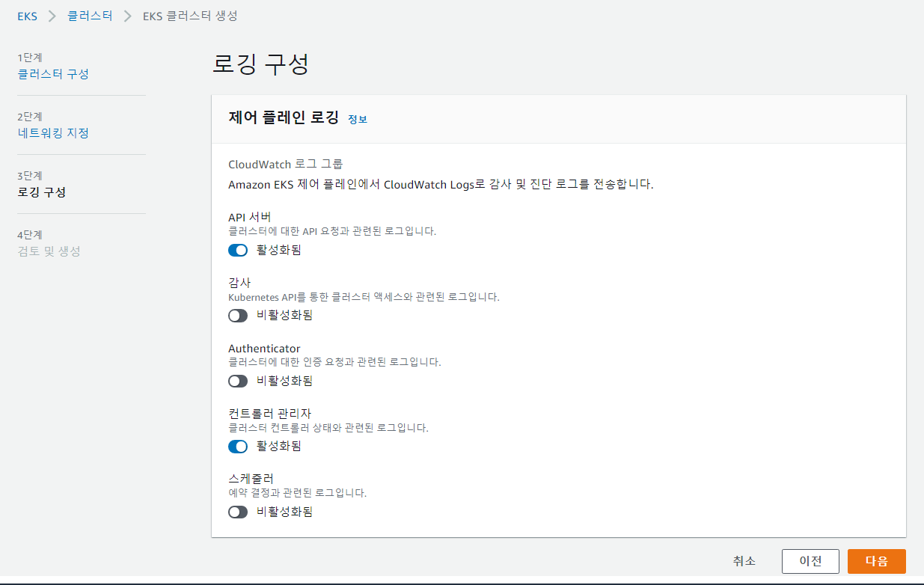The height and width of the screenshot is (585, 924).
Task: Click the API 서버 label text
Action: pyautogui.click(x=250, y=217)
